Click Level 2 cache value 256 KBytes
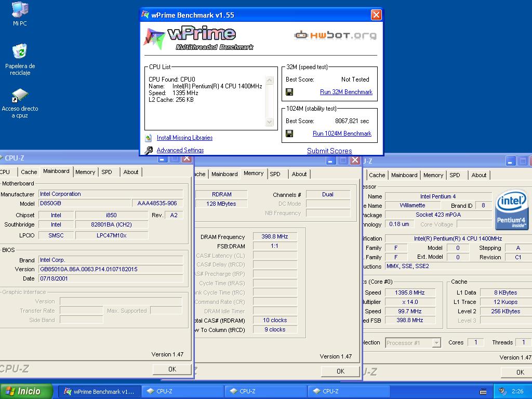Viewport: 532px width, 399px height. [x=506, y=311]
